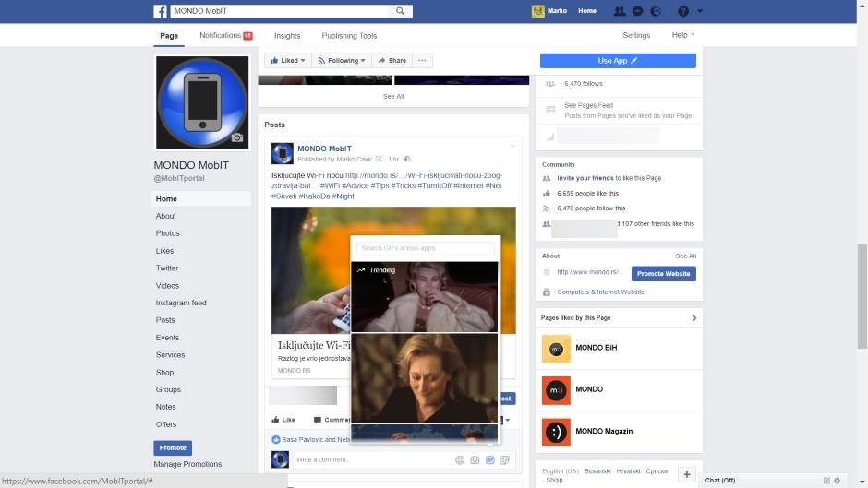This screenshot has height=488, width=868.
Task: Click the Share button
Action: point(392,60)
